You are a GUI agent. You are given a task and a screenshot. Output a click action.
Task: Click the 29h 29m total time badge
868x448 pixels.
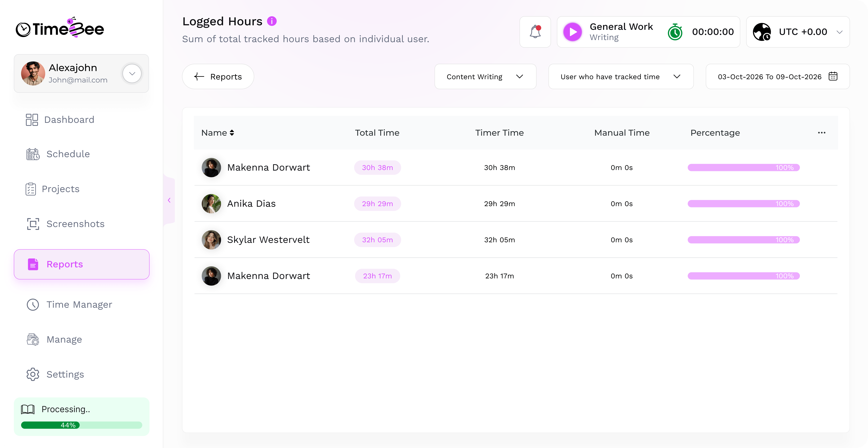[377, 204]
